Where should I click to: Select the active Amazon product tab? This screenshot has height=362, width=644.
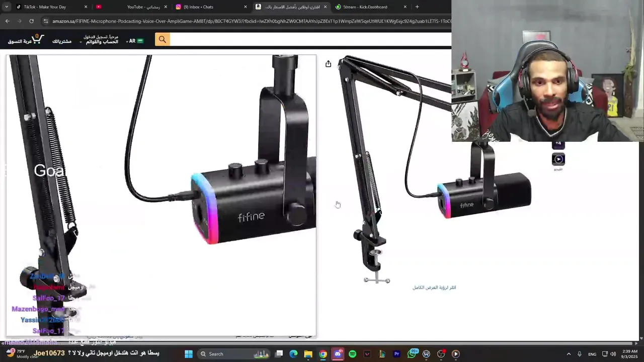(291, 7)
